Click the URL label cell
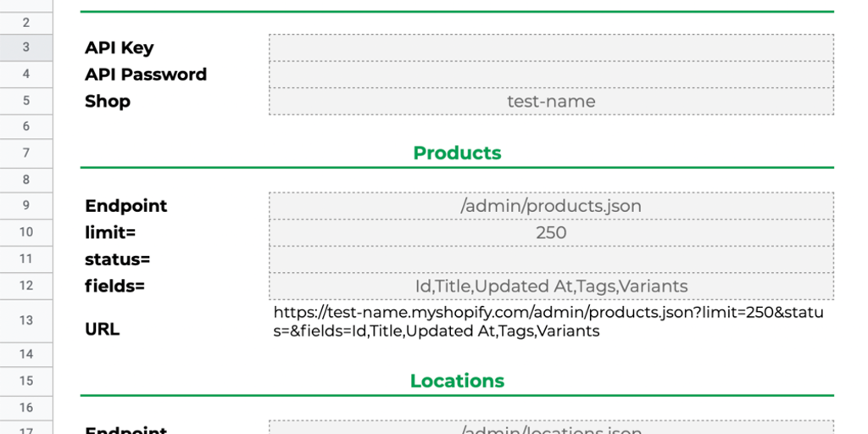This screenshot has height=434, width=868. pyautogui.click(x=103, y=329)
